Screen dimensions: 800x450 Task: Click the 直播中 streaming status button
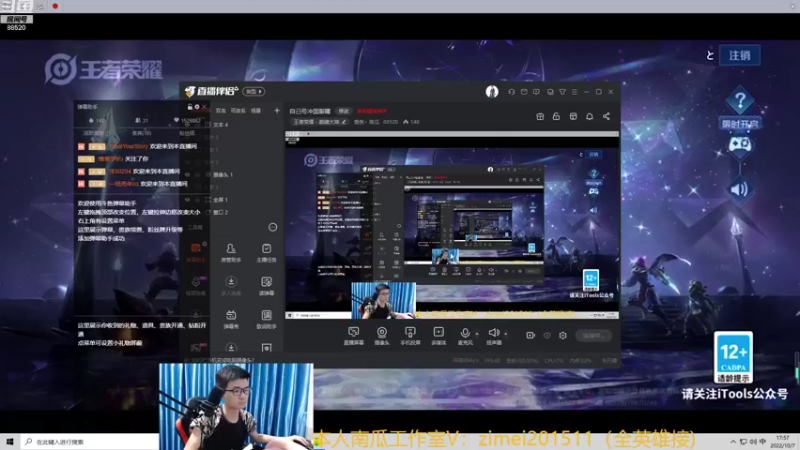click(x=593, y=335)
